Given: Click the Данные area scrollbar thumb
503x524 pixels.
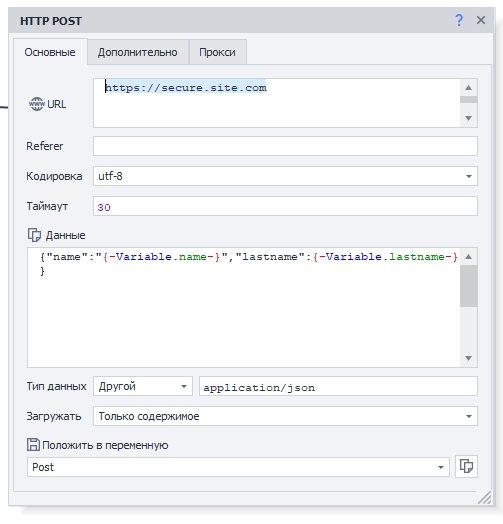Looking at the screenshot, I should point(469,286).
